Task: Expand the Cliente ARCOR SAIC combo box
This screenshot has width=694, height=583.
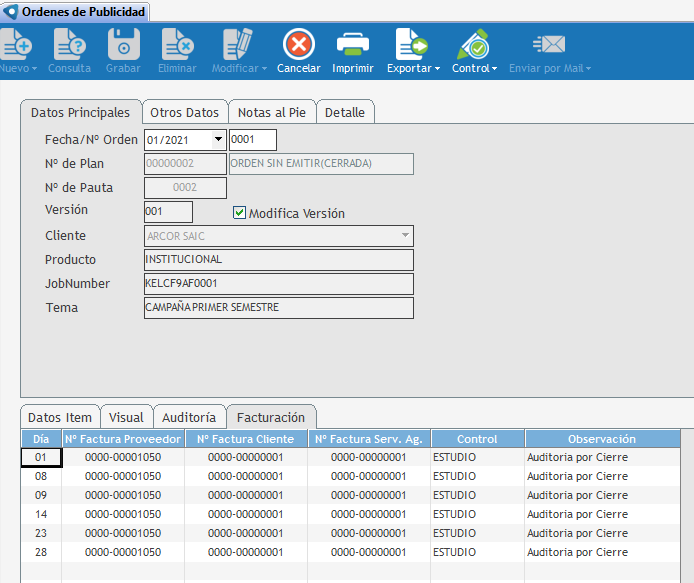Action: pyautogui.click(x=405, y=236)
